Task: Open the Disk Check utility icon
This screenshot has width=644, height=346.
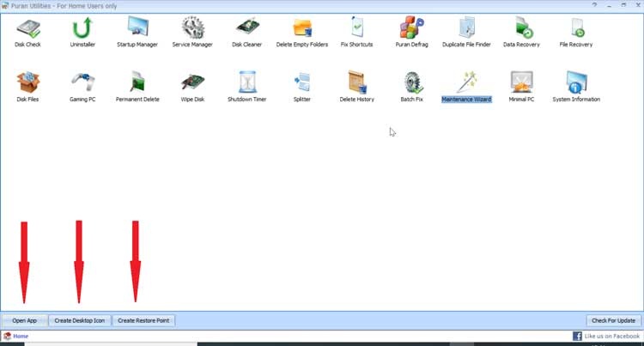Action: click(x=28, y=28)
